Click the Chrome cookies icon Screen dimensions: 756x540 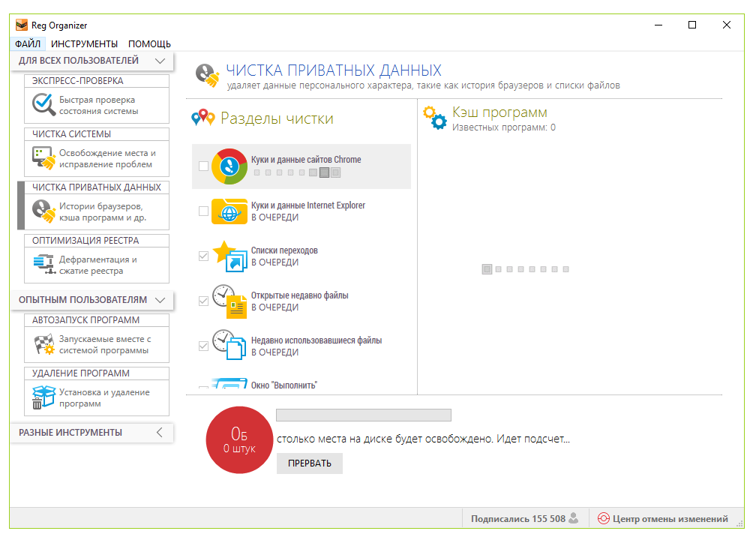click(x=229, y=166)
